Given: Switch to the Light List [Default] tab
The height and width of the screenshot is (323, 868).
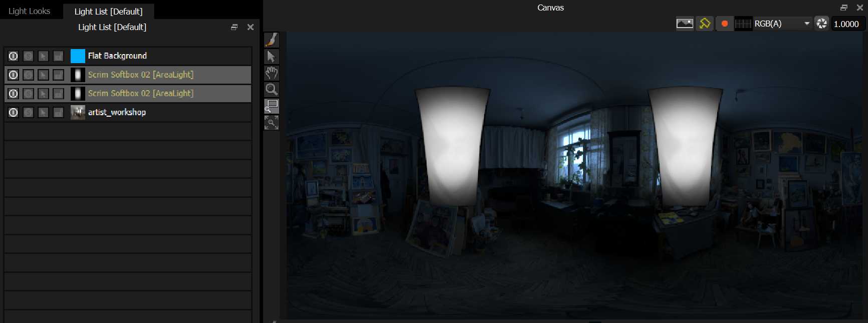Looking at the screenshot, I should click(108, 12).
